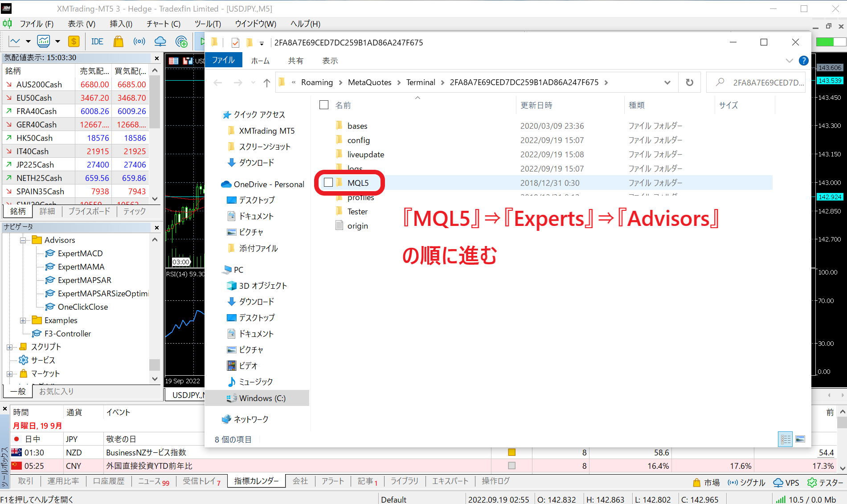
Task: Click the Roaming breadcrumb segment
Action: [317, 82]
